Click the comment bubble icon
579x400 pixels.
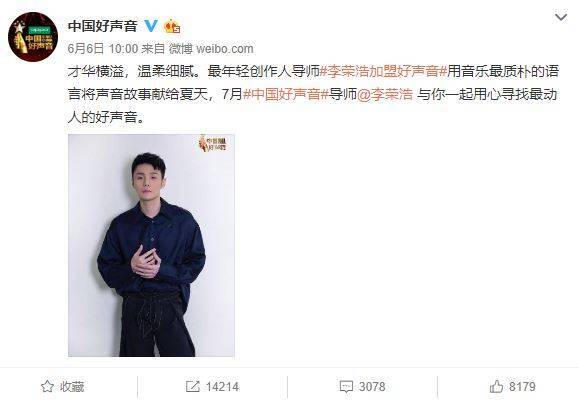tap(346, 387)
